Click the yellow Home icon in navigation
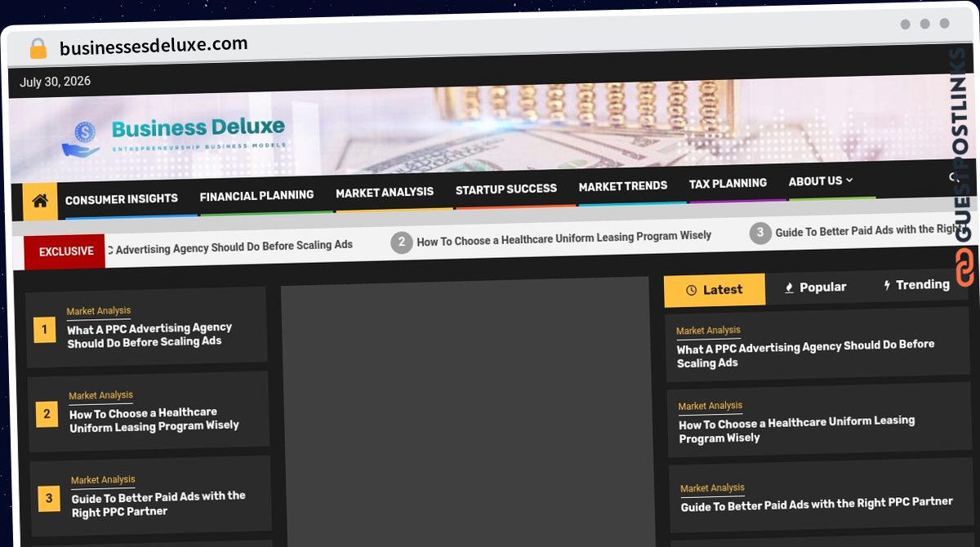The height and width of the screenshot is (547, 980). point(40,201)
